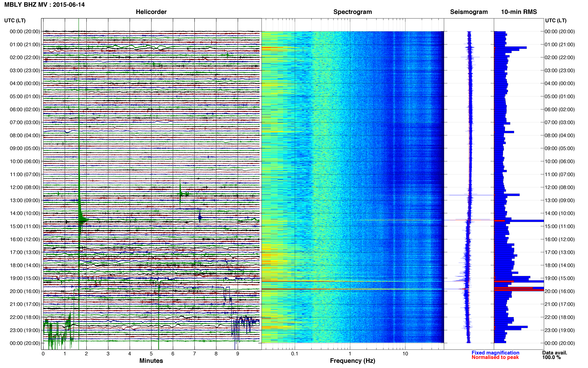Click the '100.0 %' data availability value
This screenshot has width=588, height=368.
click(x=552, y=357)
